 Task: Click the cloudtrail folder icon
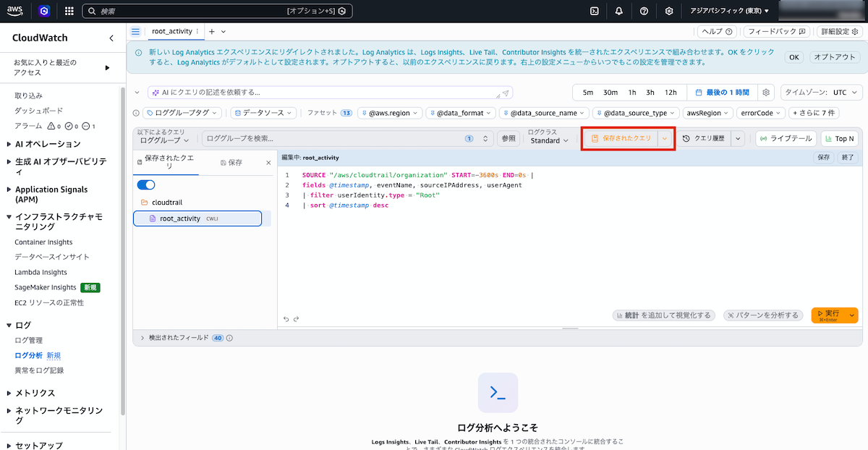click(x=144, y=203)
